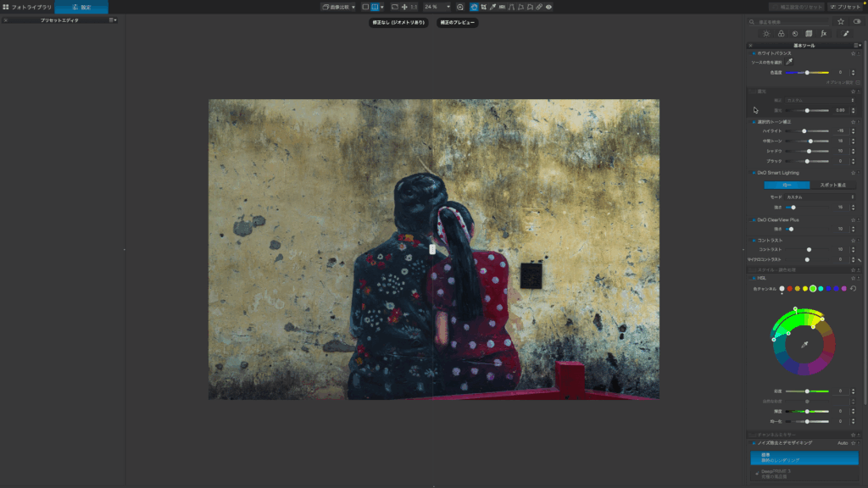Viewport: 868px width, 488px height.
Task: Show the Light palette (sun icon)
Action: pyautogui.click(x=766, y=34)
